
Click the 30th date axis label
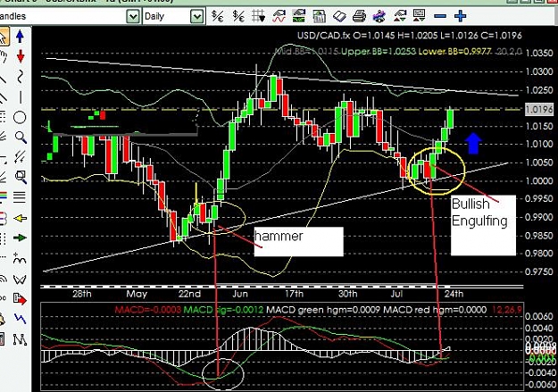(x=347, y=294)
